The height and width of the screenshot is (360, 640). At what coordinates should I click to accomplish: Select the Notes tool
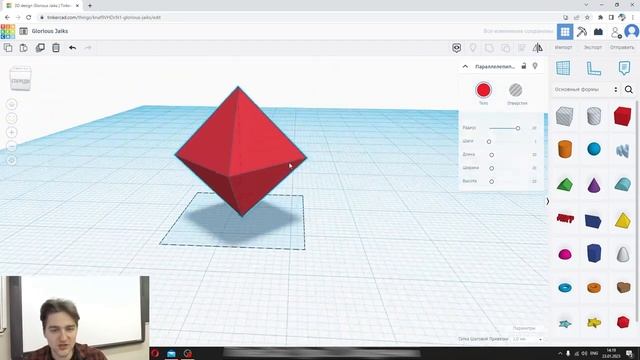(624, 68)
